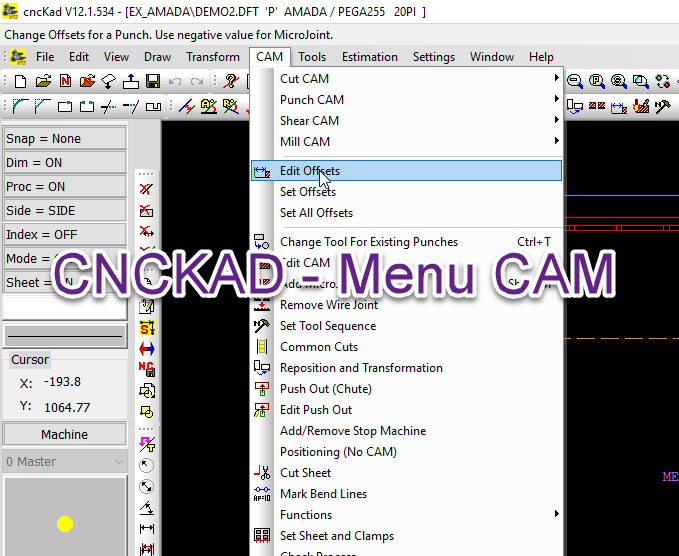Choose Mark Bend Lines
679x556 pixels.
(x=406, y=494)
